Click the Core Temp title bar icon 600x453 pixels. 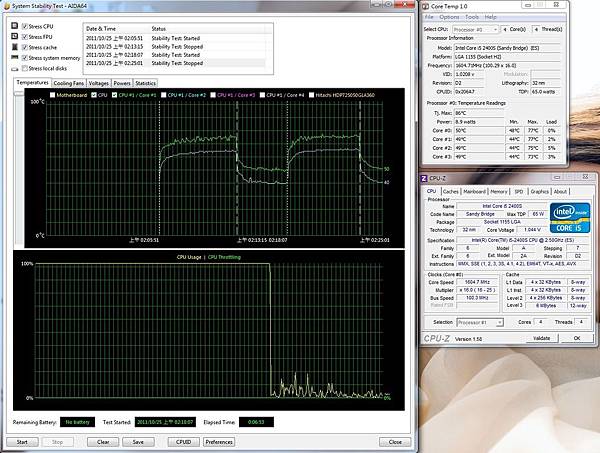pyautogui.click(x=425, y=7)
